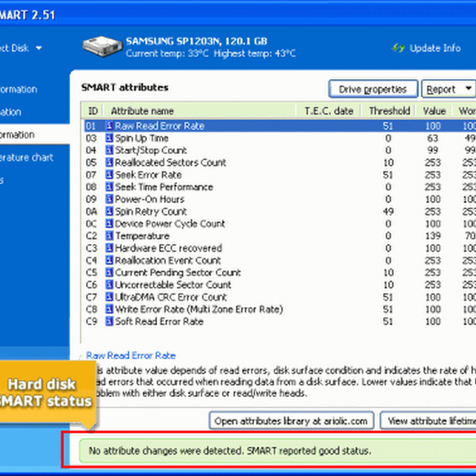Image resolution: width=476 pixels, height=476 pixels.
Task: Click the Spin Up Time attribute icon
Action: point(109,139)
